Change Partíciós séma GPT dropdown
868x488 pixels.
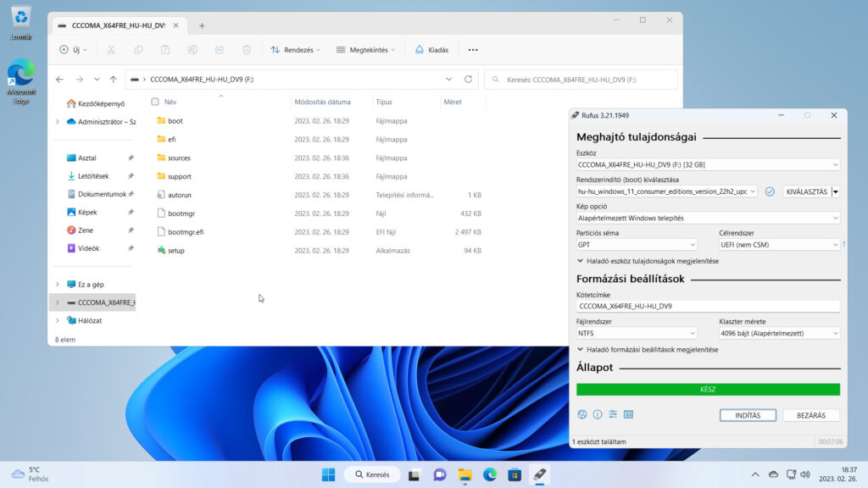[x=636, y=245]
